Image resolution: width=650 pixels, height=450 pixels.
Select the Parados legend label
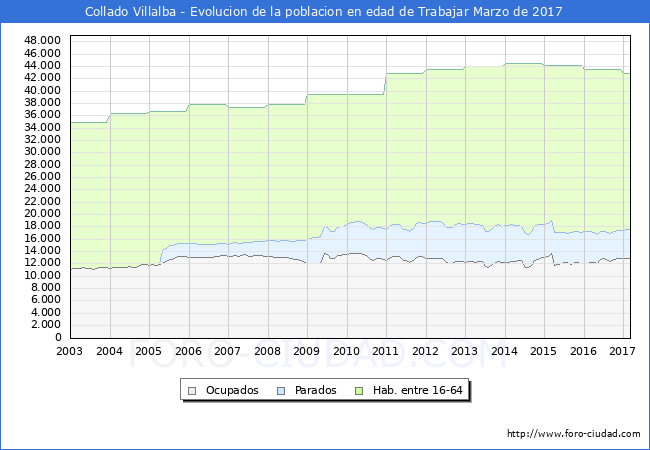315,390
